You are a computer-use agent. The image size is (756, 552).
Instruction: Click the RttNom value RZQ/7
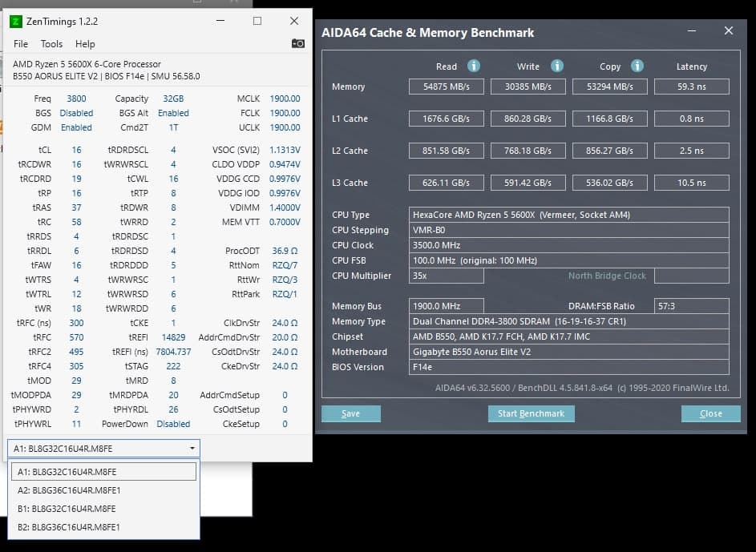pyautogui.click(x=285, y=265)
